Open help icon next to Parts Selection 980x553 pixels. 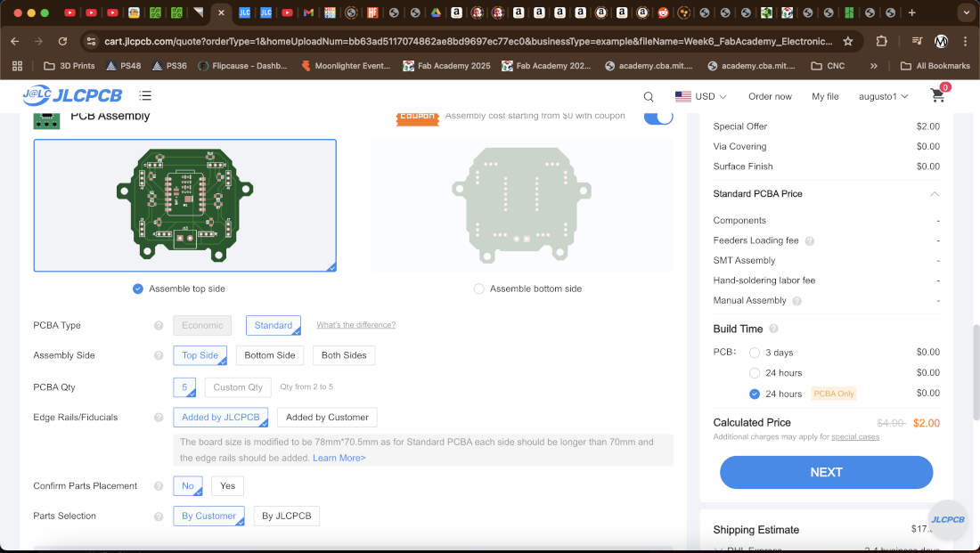159,516
